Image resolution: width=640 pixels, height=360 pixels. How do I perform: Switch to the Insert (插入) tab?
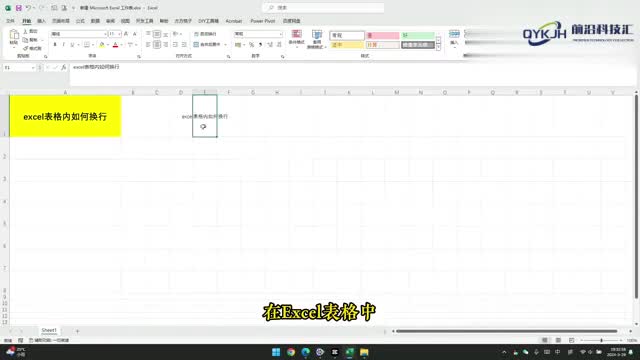(x=42, y=21)
